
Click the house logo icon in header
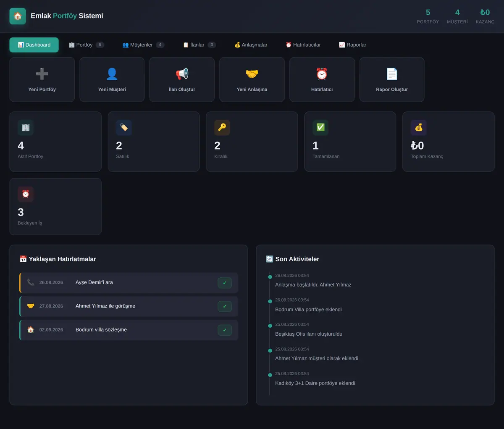tap(18, 16)
